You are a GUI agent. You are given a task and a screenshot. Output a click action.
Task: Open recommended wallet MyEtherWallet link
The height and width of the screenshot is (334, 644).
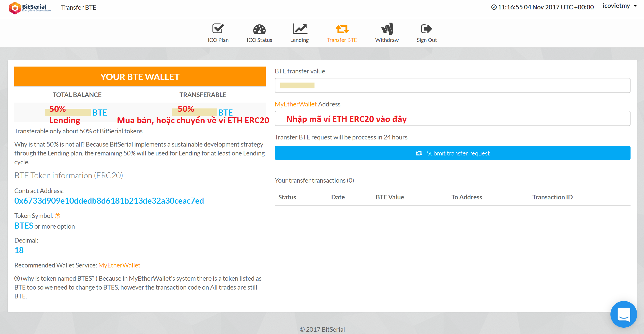(x=119, y=265)
